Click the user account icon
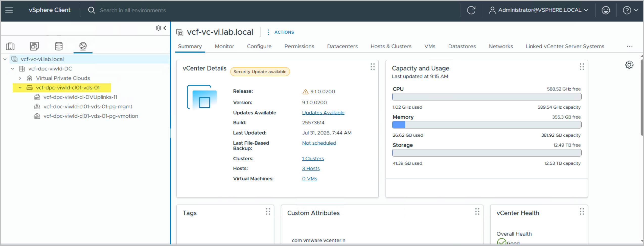This screenshot has height=246, width=644. coord(492,10)
